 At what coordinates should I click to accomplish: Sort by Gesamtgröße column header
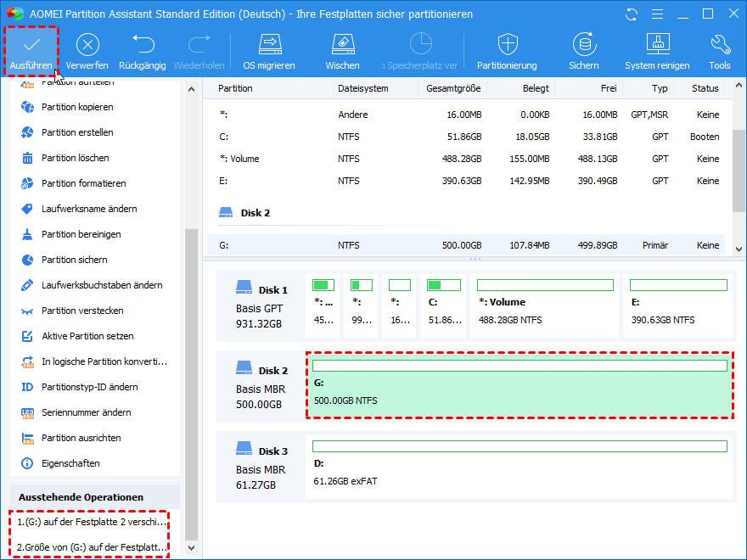[453, 88]
